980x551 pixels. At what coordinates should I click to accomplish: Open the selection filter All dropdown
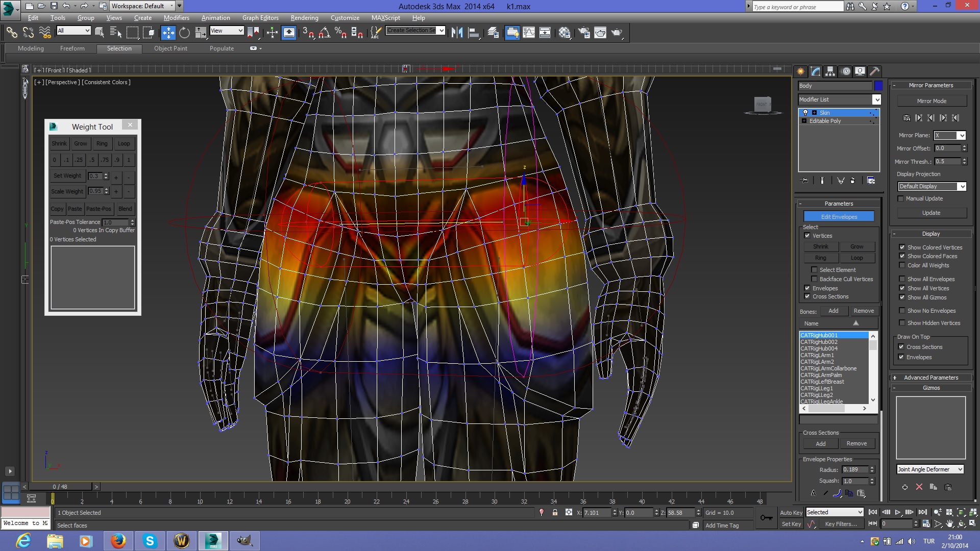73,31
